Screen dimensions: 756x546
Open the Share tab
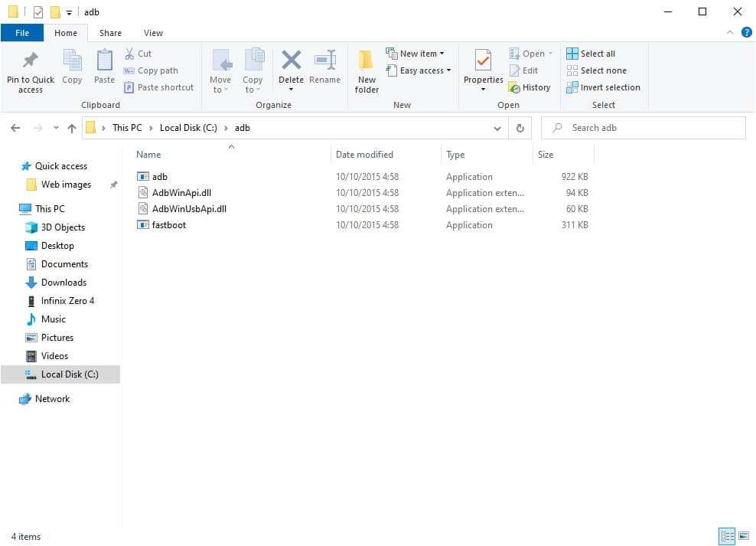110,33
